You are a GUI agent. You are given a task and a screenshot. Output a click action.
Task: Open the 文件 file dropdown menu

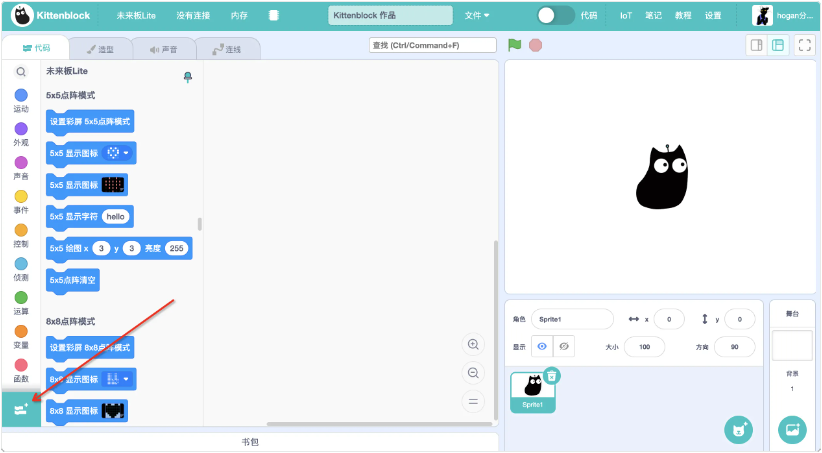[x=477, y=16]
